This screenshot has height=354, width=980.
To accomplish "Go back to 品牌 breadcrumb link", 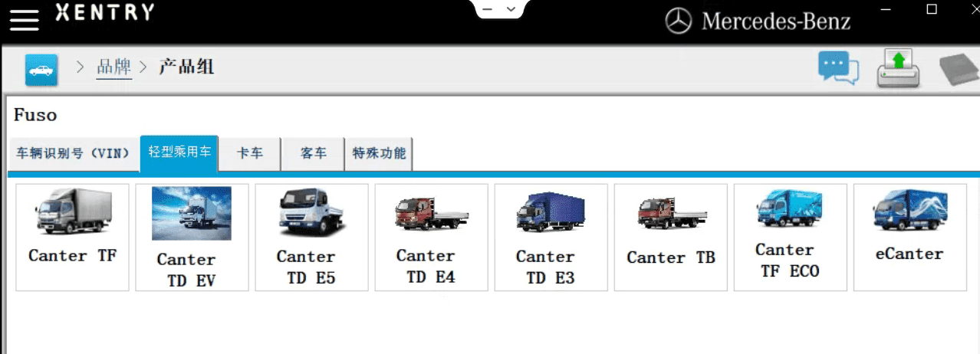I will (114, 67).
